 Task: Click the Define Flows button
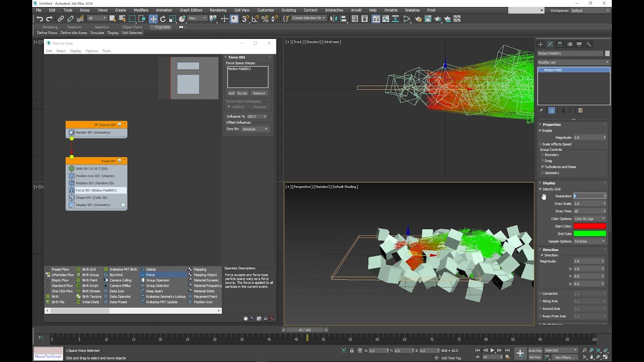(47, 33)
